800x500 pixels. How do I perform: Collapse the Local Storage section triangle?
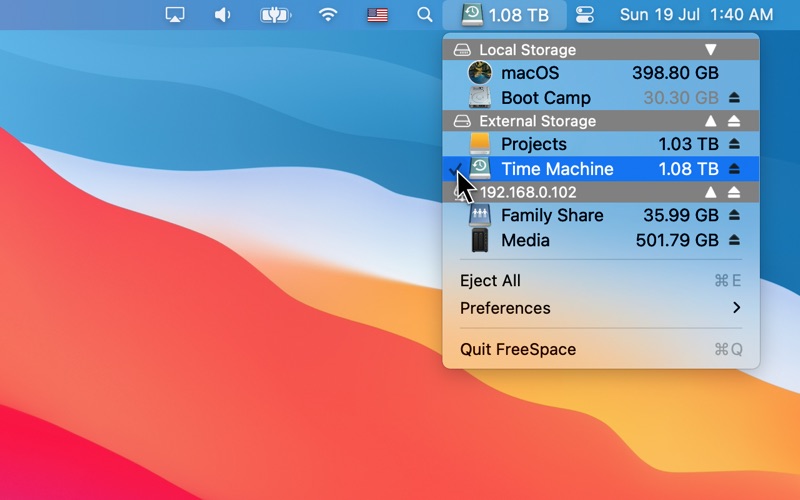[x=711, y=49]
